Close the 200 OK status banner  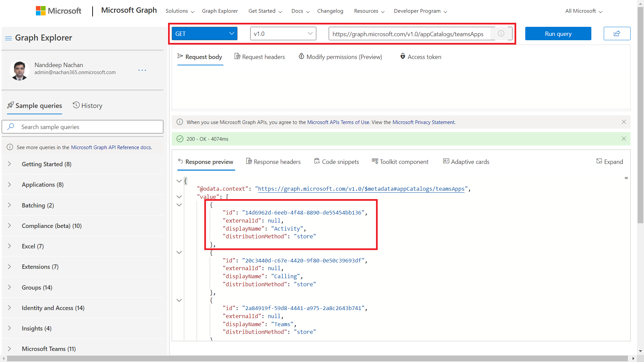click(x=624, y=139)
